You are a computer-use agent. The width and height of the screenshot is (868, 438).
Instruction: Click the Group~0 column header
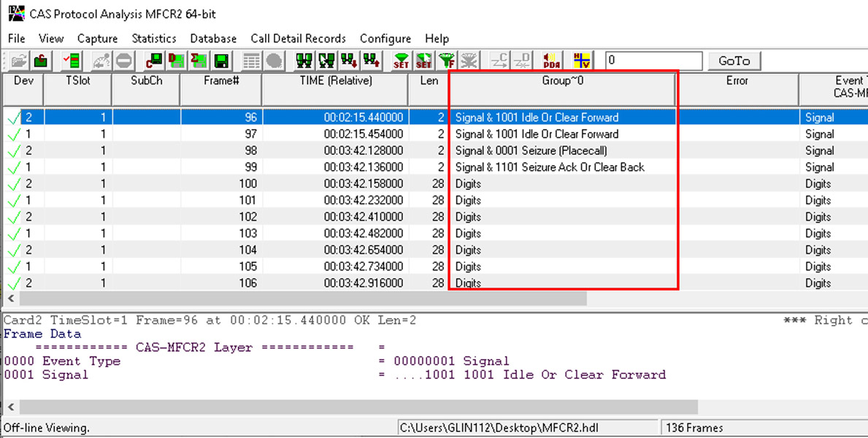562,89
